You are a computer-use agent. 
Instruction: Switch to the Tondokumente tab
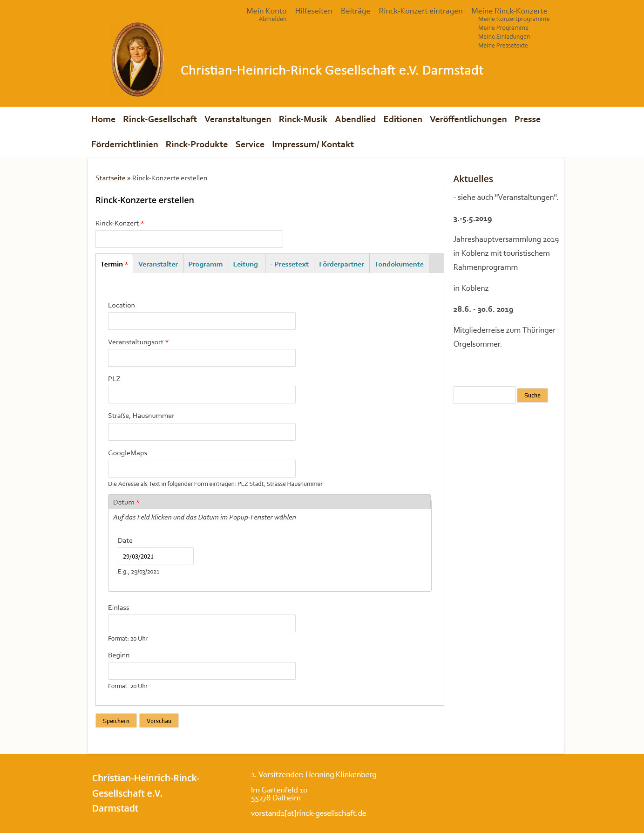(x=399, y=264)
